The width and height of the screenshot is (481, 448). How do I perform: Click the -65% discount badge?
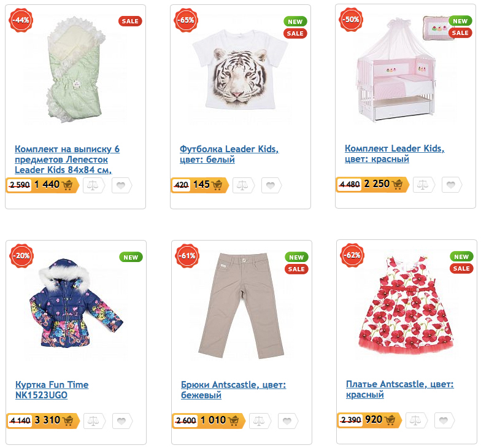tap(186, 20)
